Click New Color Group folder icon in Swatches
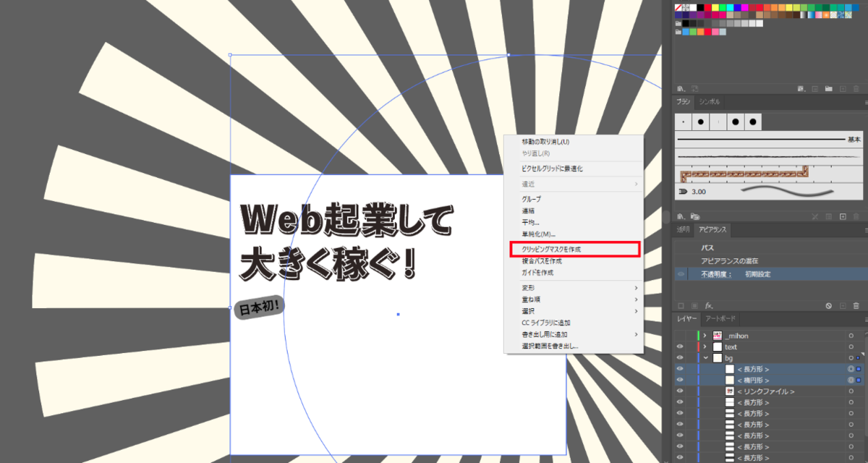Screen dimensions: 868x463 tap(829, 89)
